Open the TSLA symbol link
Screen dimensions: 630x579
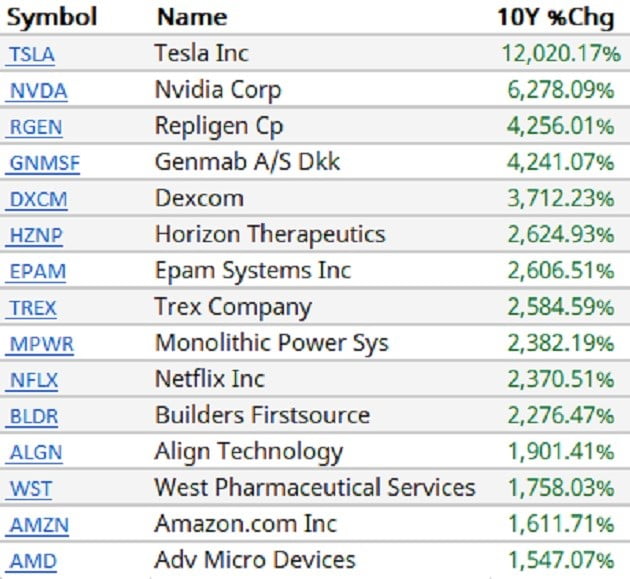(31, 54)
